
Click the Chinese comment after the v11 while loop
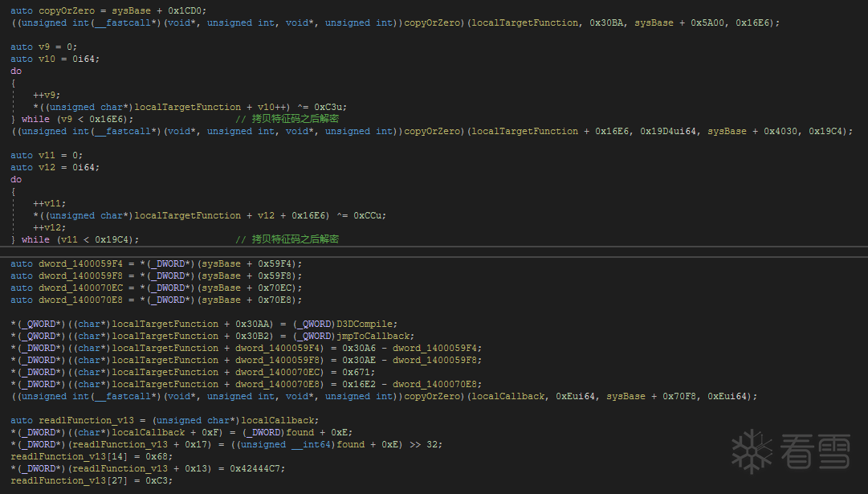(x=287, y=239)
